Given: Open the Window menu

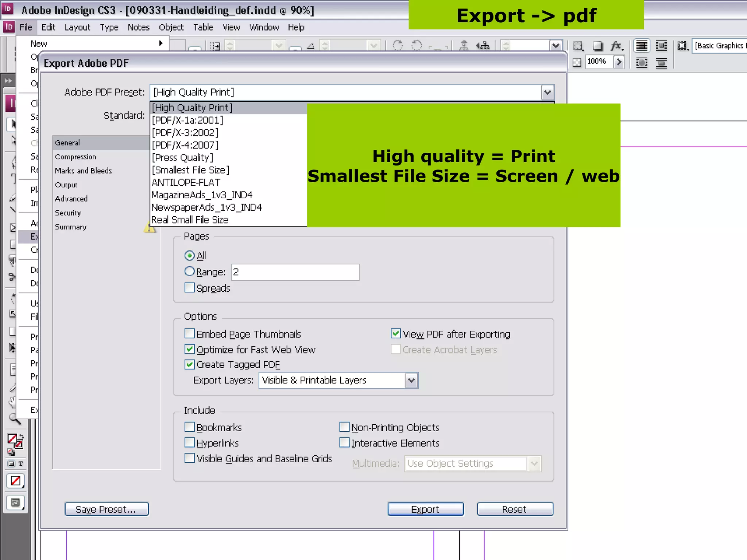Looking at the screenshot, I should pyautogui.click(x=264, y=27).
